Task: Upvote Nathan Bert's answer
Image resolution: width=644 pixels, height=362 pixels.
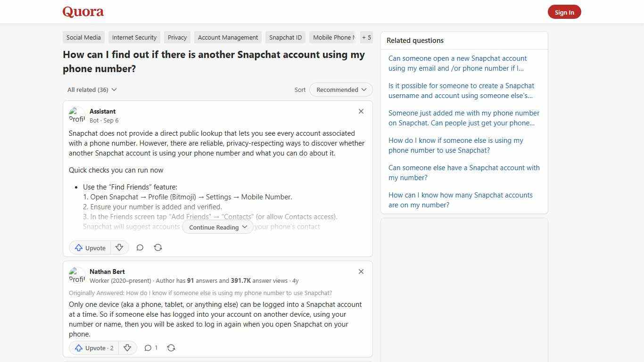Action: tap(93, 348)
